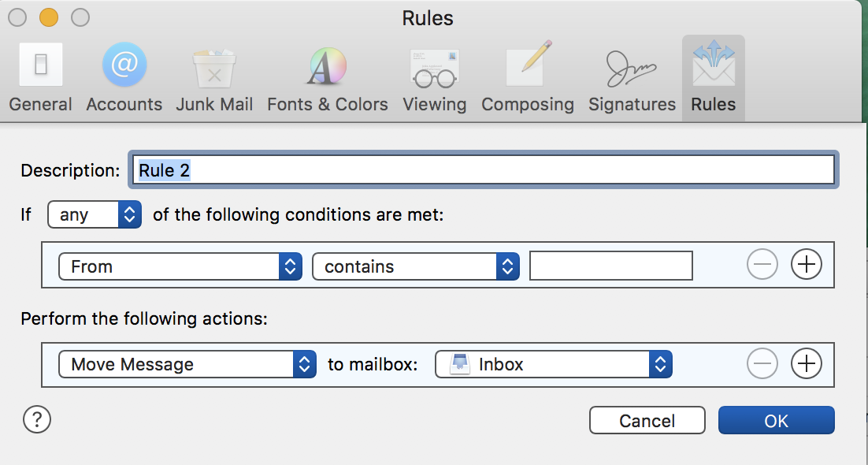Open the contains operator dropdown
Screen dimensions: 868x465
pos(416,266)
